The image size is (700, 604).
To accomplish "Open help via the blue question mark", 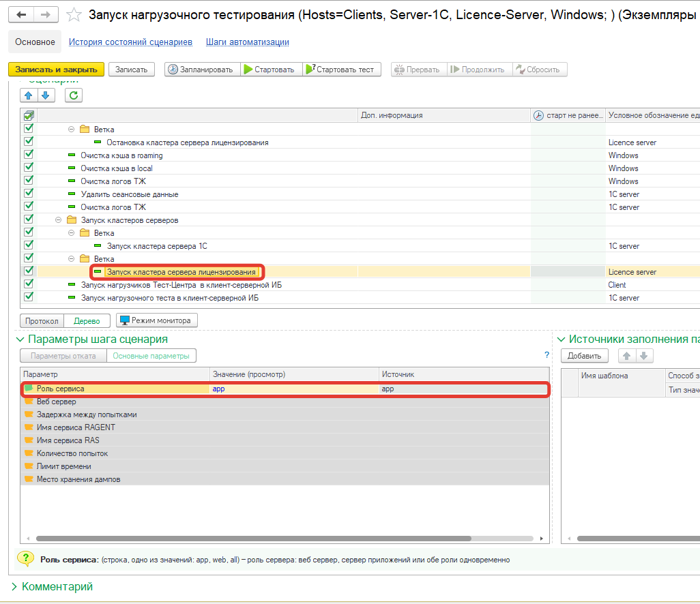I will (546, 355).
